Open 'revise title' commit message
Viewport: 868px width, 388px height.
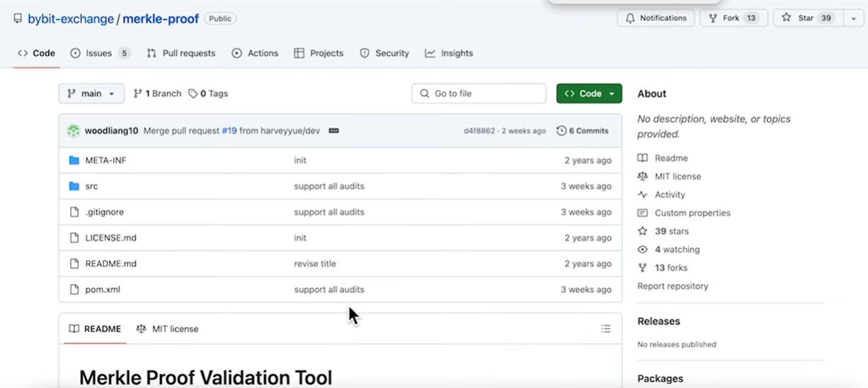click(315, 263)
